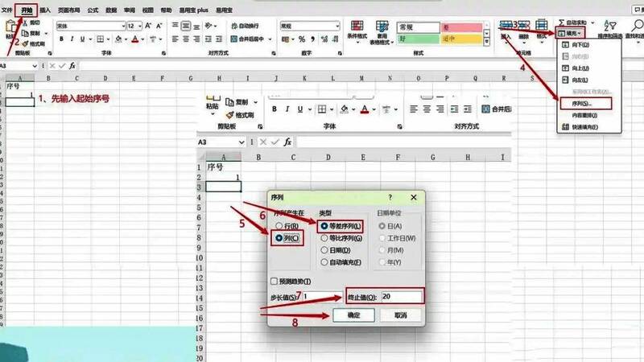
Task: Select the 列(C) radio button
Action: [x=280, y=239]
